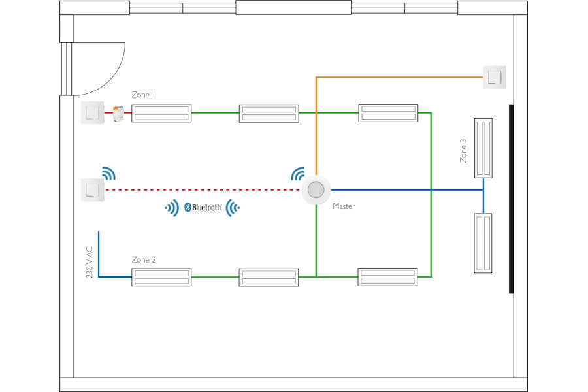588x392 pixels.
Task: Click the radio waves left of the Bluetooth logo
Action: (x=172, y=208)
